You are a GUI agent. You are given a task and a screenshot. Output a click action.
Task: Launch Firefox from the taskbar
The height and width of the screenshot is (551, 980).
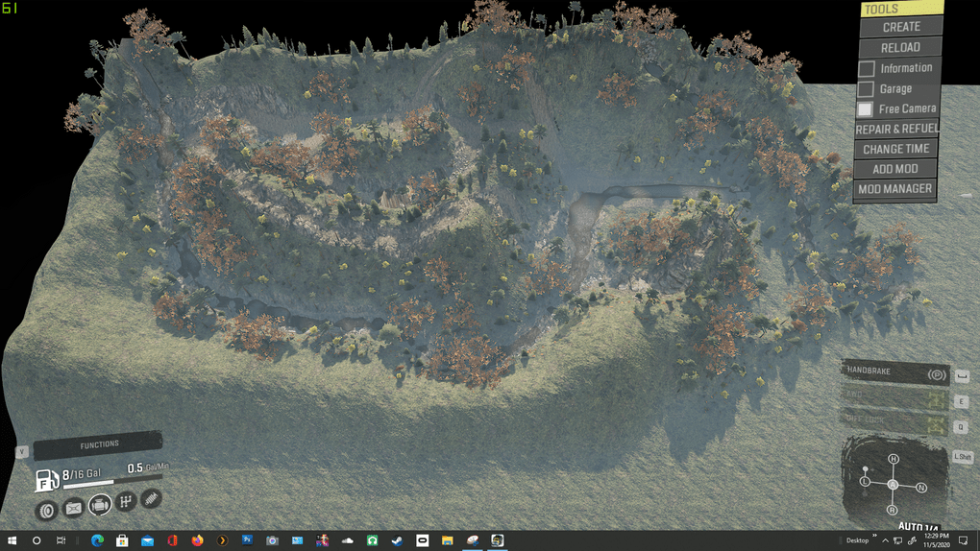click(x=197, y=540)
